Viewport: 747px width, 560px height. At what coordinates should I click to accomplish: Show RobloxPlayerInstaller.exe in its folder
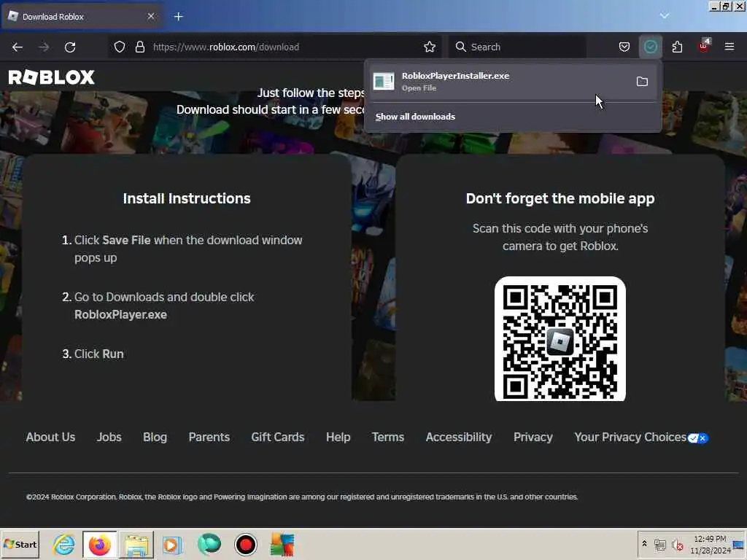pos(642,82)
